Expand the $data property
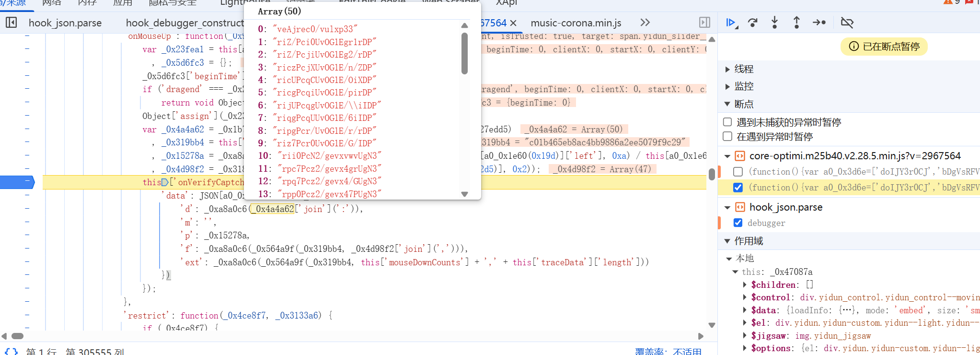The image size is (980, 355). click(745, 310)
